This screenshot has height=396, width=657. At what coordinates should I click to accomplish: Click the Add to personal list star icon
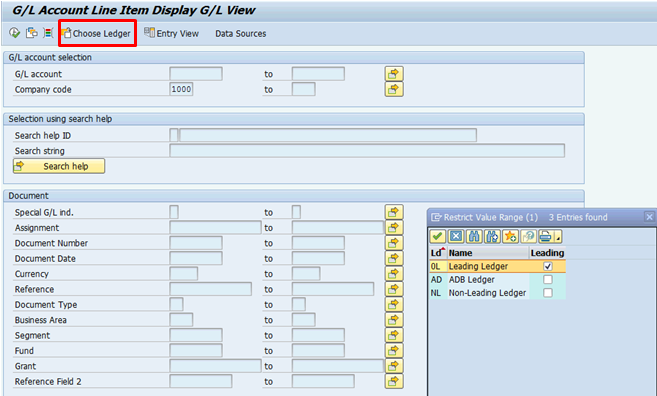(510, 236)
